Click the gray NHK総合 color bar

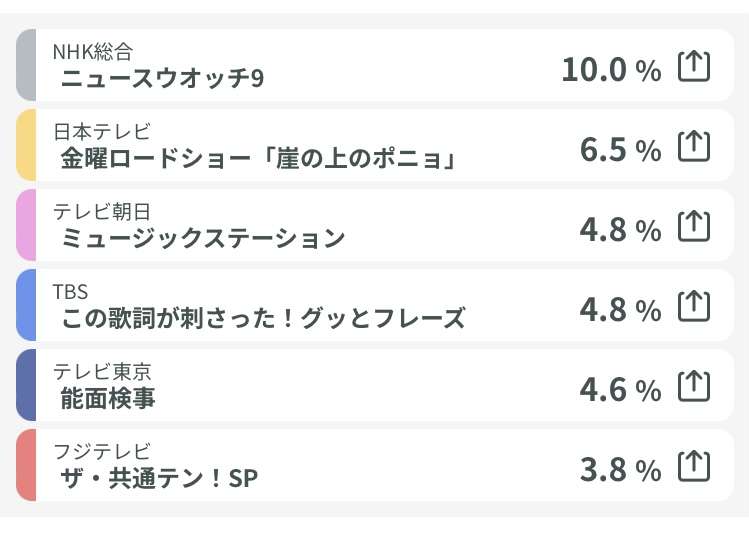26,65
